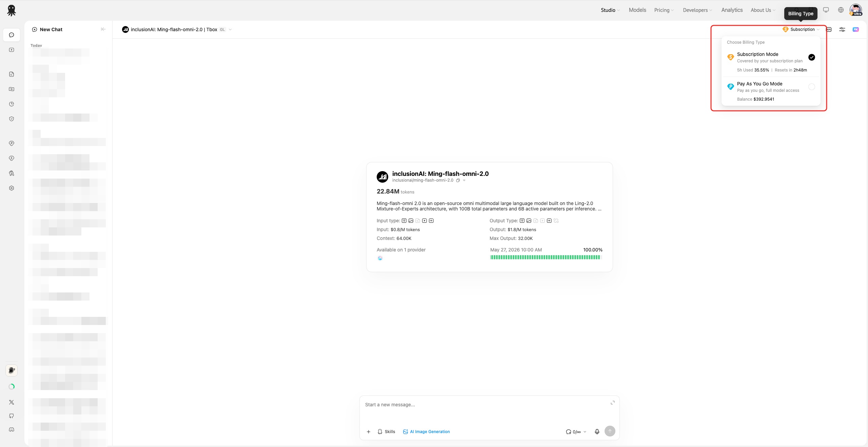Image resolution: width=868 pixels, height=447 pixels.
Task: Click the 22.84M tokens figure
Action: (x=395, y=191)
